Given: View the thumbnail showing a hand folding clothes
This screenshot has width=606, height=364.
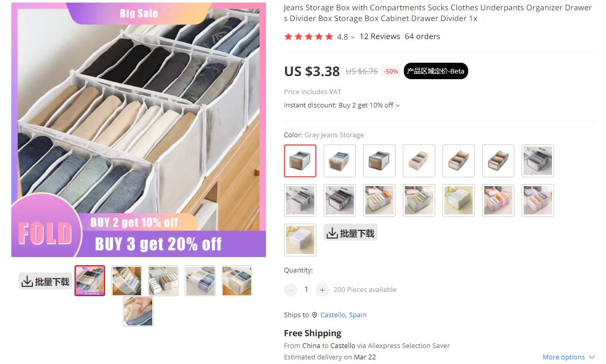Looking at the screenshot, I should pyautogui.click(x=138, y=311).
